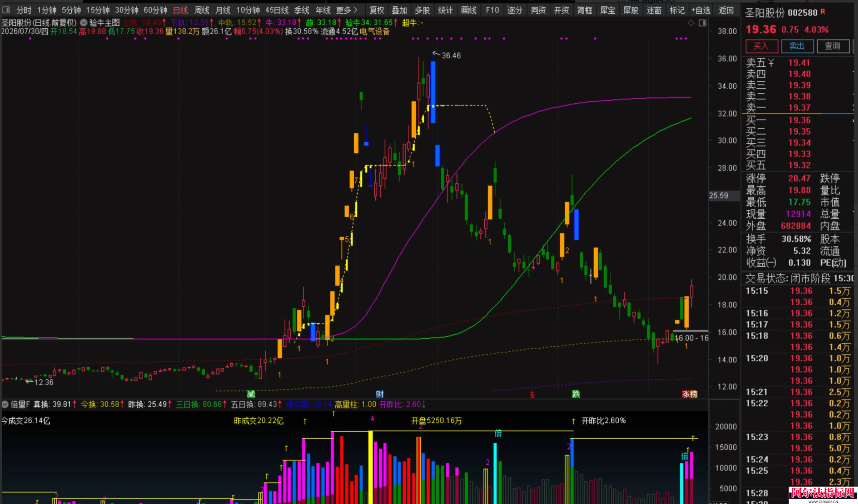The width and height of the screenshot is (858, 504).
Task: Open the 复权 adjustment option
Action: point(377,10)
